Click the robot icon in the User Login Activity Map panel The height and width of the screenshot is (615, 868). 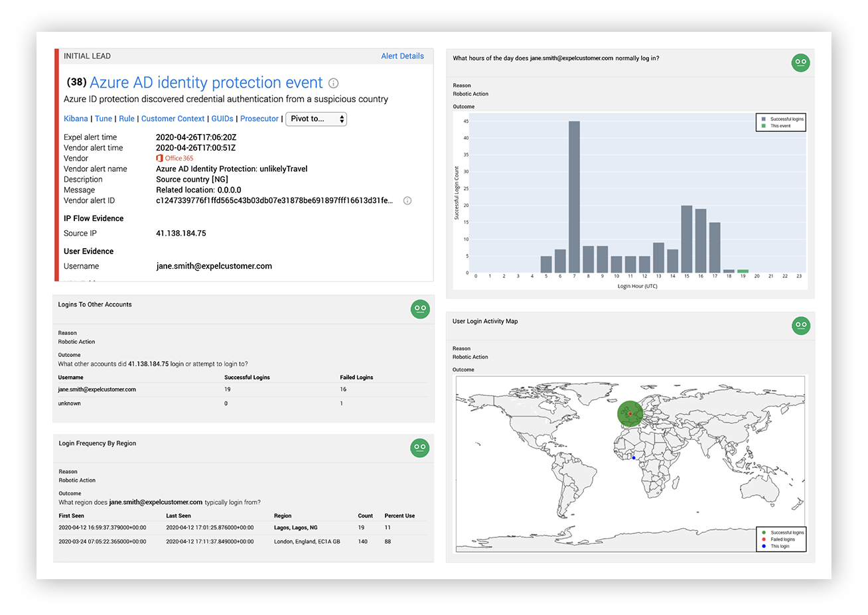801,326
